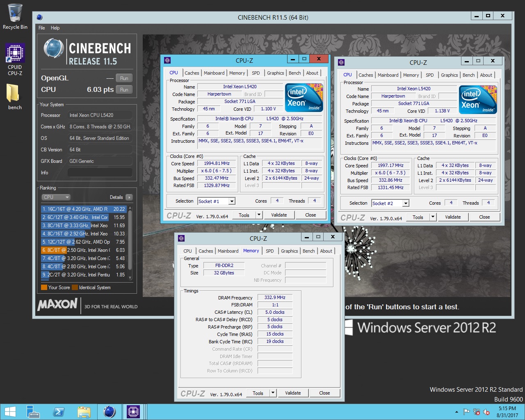The image size is (525, 420).
Task: Run the OpenGL benchmark
Action: click(124, 78)
